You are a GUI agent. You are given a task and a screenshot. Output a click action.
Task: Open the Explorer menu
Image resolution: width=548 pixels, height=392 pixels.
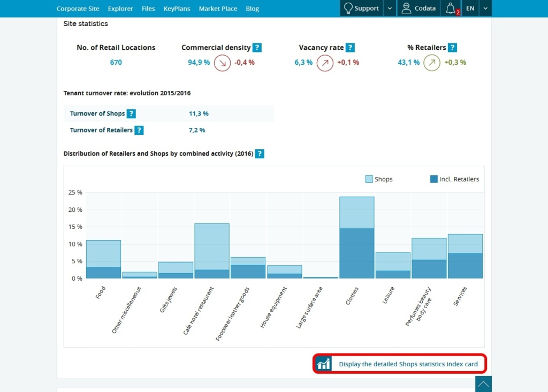click(120, 8)
